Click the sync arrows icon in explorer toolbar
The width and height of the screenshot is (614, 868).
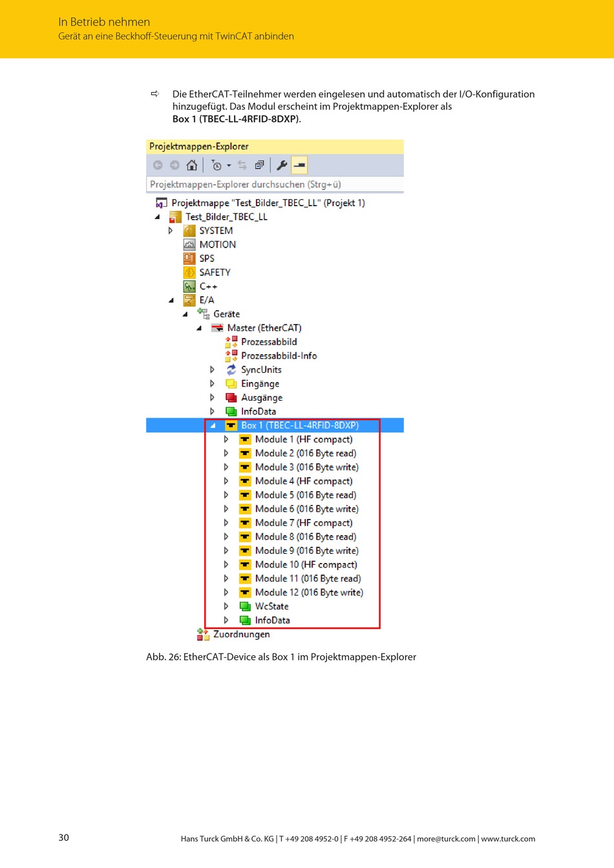click(242, 165)
